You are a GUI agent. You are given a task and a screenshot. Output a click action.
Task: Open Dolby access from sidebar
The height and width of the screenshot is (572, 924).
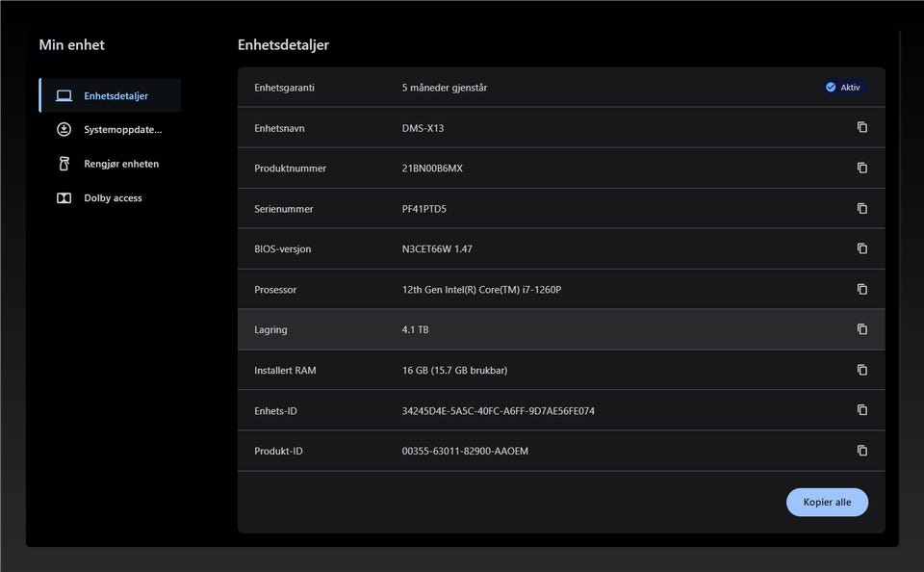(x=110, y=198)
